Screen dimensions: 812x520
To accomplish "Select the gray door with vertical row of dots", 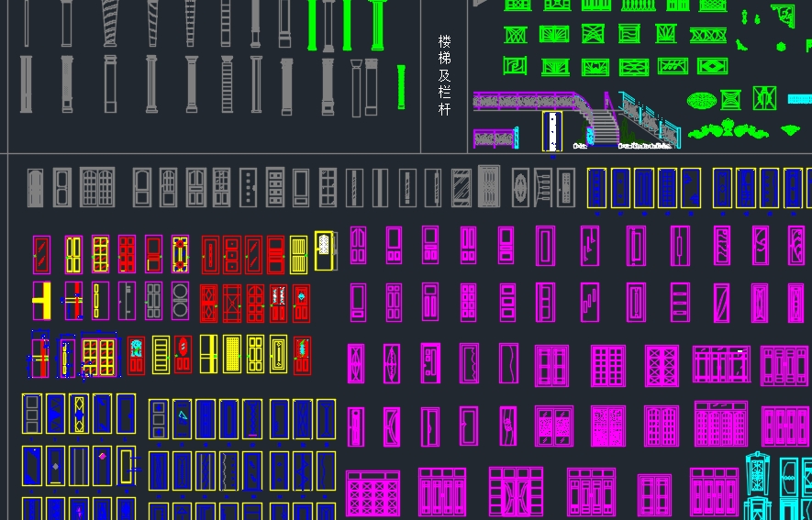I will pyautogui.click(x=249, y=187).
